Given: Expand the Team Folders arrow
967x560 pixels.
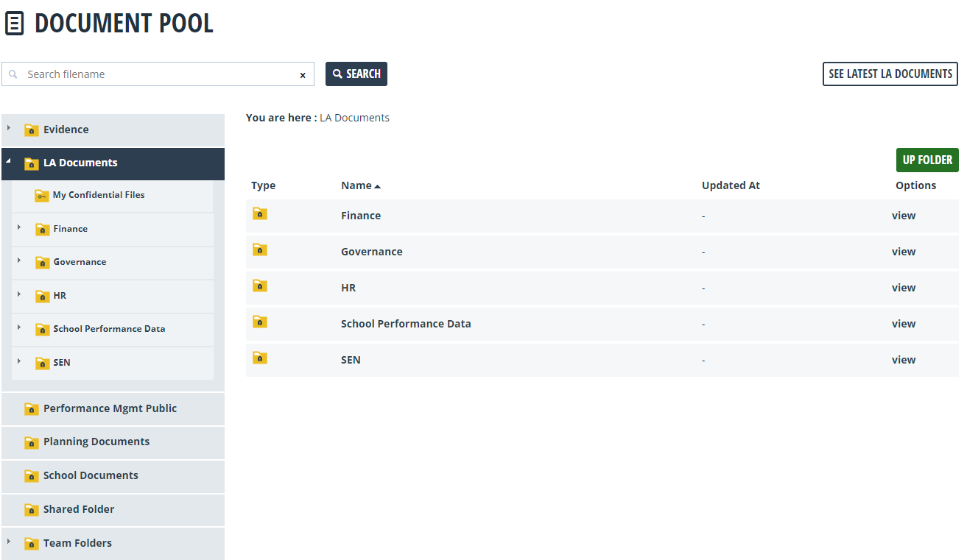Looking at the screenshot, I should (9, 542).
